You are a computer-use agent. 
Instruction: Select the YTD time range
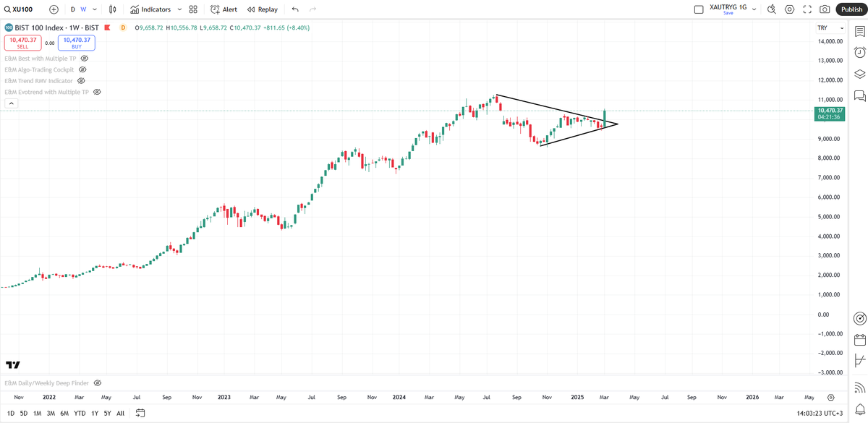pos(80,414)
